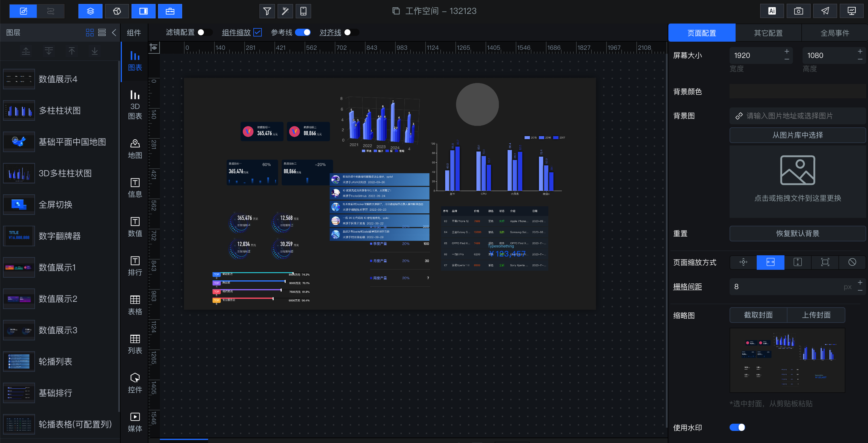The height and width of the screenshot is (443, 868).
Task: Increase 栅格间距 with plus stepper
Action: (x=860, y=282)
